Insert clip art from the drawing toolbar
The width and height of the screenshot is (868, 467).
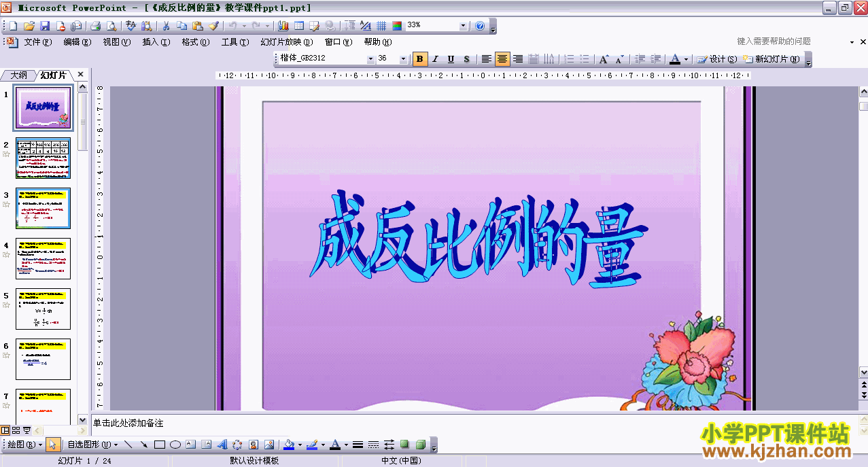254,445
